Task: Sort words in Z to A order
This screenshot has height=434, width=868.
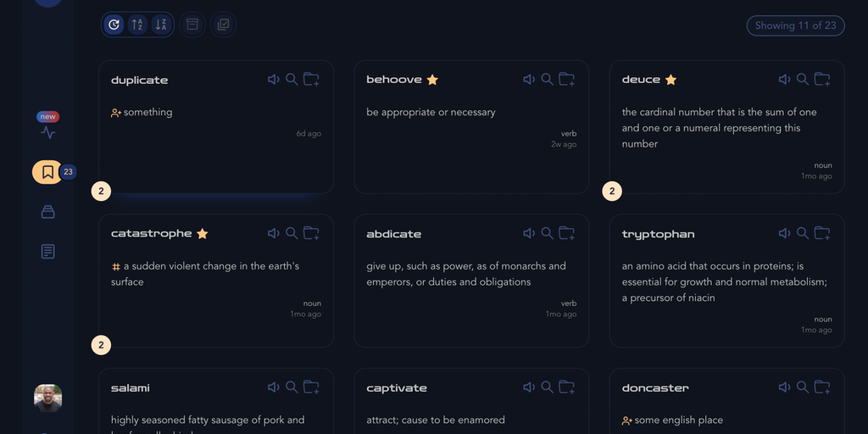Action: [160, 25]
